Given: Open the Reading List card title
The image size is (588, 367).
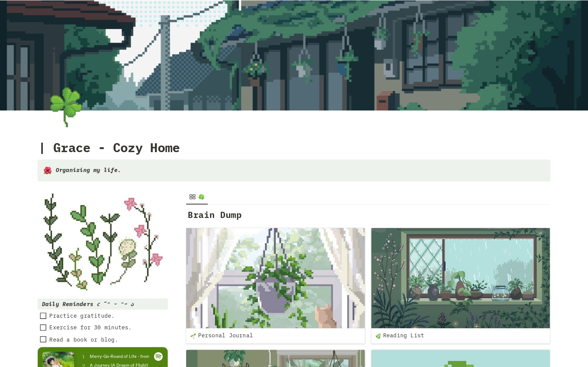Looking at the screenshot, I should point(404,335).
